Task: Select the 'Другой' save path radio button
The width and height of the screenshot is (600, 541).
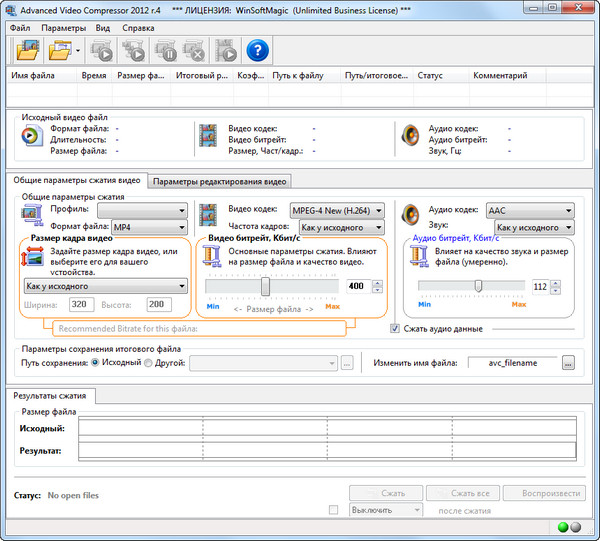Action: [x=147, y=363]
